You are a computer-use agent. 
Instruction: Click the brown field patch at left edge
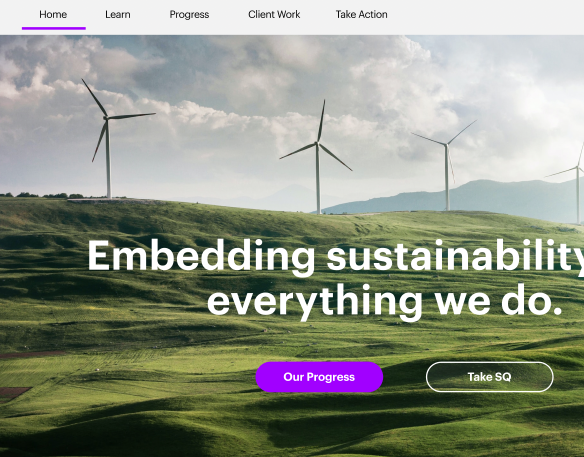13,393
